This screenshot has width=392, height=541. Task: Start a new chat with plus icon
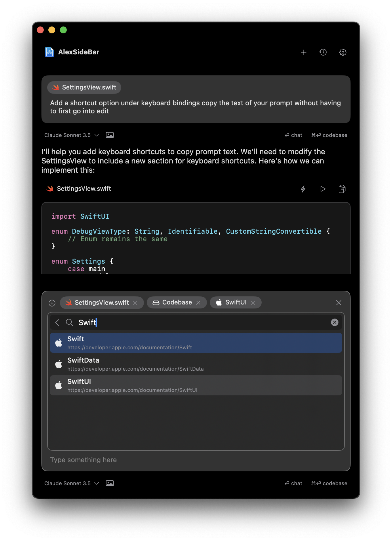click(x=304, y=52)
